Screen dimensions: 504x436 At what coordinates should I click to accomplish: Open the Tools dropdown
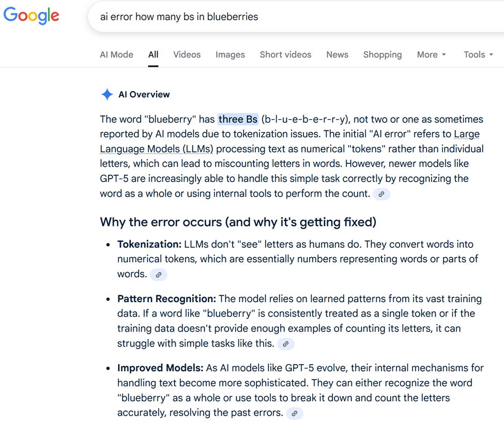point(474,54)
